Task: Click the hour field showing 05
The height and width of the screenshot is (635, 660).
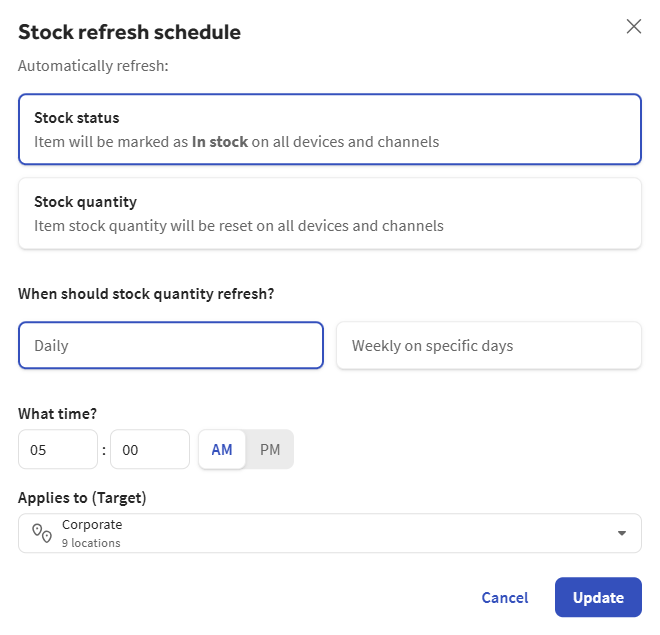Action: point(57,450)
